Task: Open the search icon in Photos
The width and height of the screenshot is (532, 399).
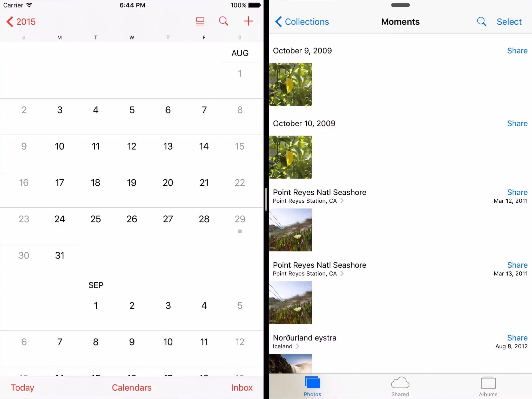Action: [x=482, y=21]
